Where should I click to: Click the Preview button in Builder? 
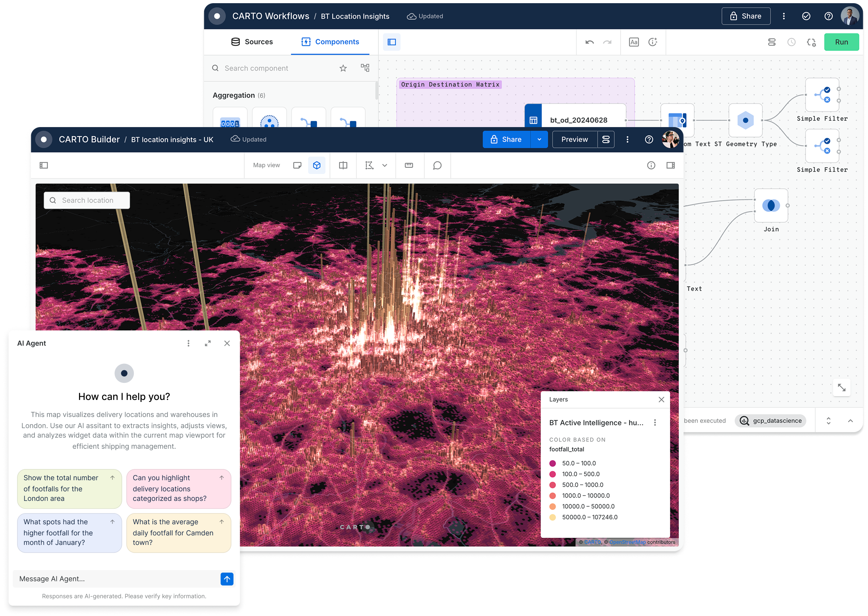coord(574,139)
